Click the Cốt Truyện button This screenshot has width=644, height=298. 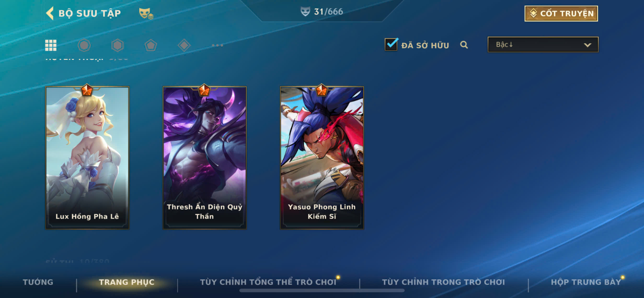561,13
